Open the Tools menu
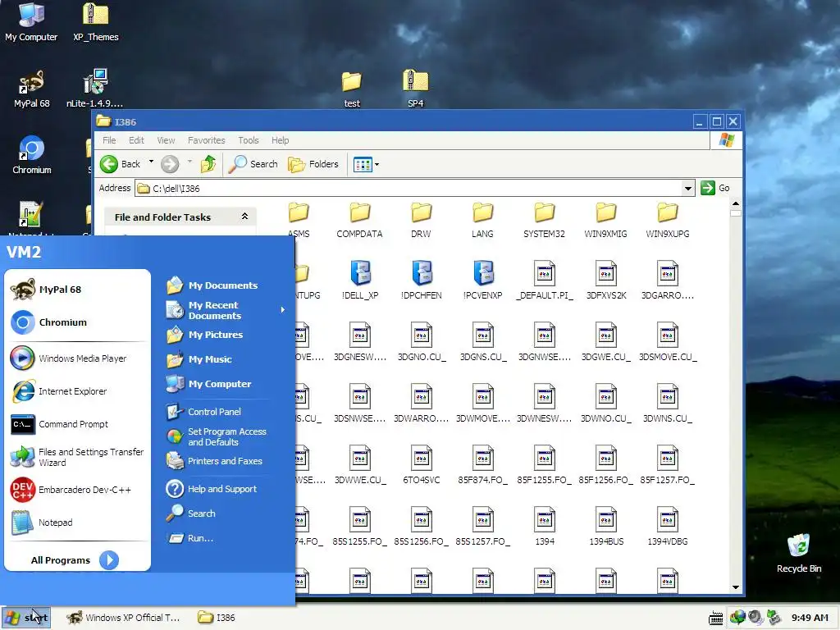The height and width of the screenshot is (630, 840). click(x=249, y=140)
